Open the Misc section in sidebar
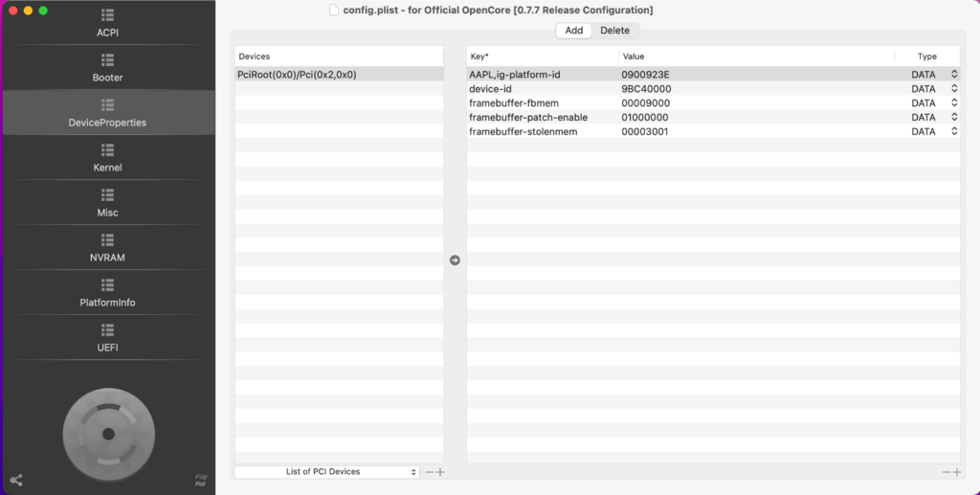980x495 pixels. (x=107, y=203)
